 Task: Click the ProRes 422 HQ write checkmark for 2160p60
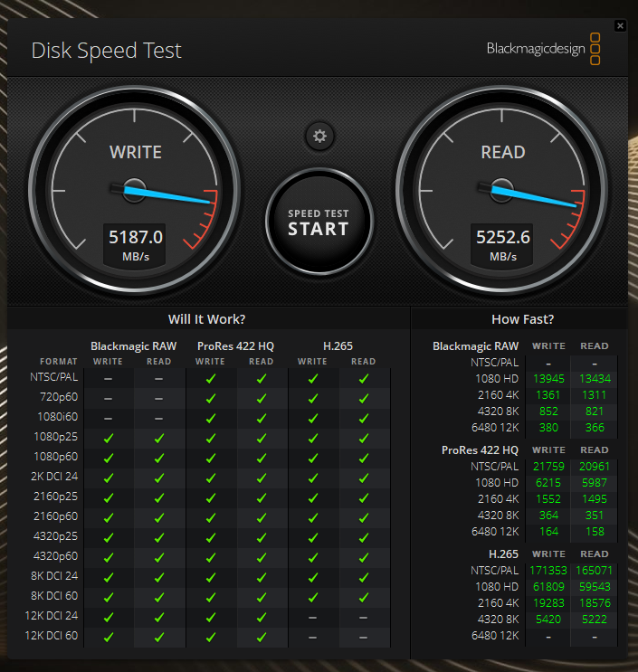coord(211,518)
